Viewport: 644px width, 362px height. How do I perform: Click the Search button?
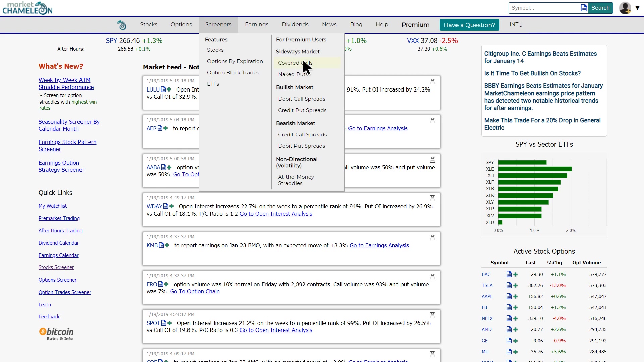600,8
